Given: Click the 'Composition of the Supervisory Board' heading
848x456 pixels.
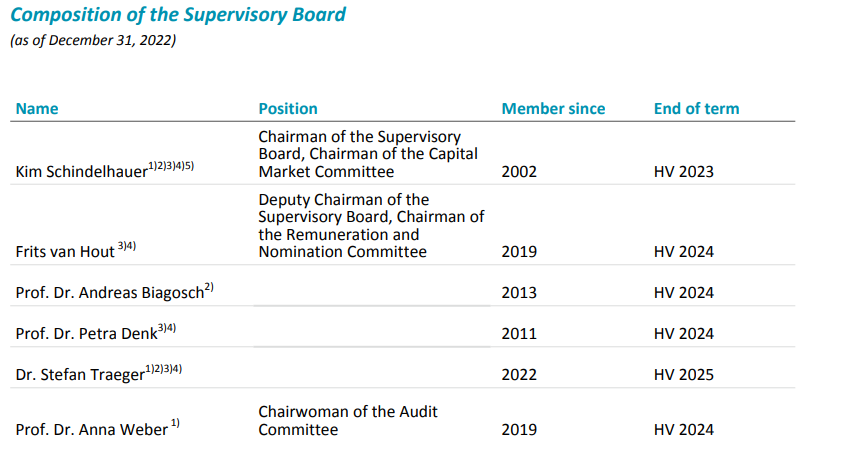Looking at the screenshot, I should [x=178, y=15].
